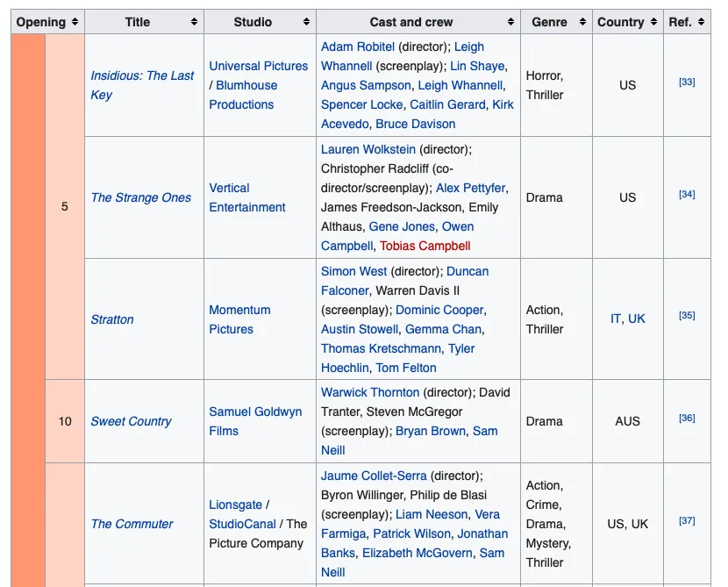Open Thomas Kretschmann cast link
The image size is (728, 587).
coord(382,348)
